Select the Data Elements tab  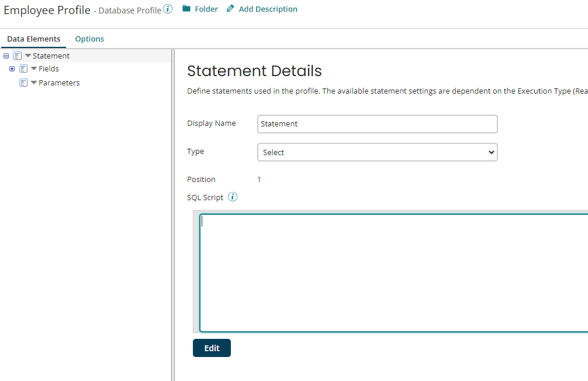pos(33,39)
